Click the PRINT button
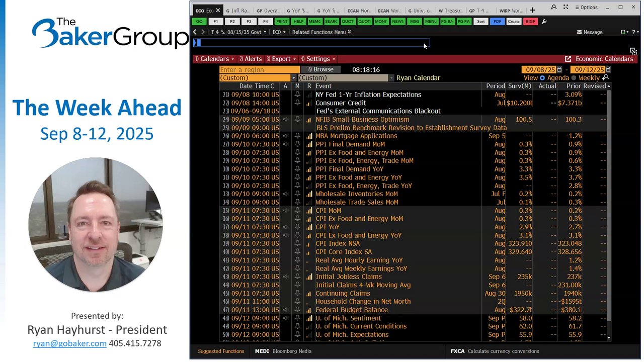644x362 pixels. point(282,22)
